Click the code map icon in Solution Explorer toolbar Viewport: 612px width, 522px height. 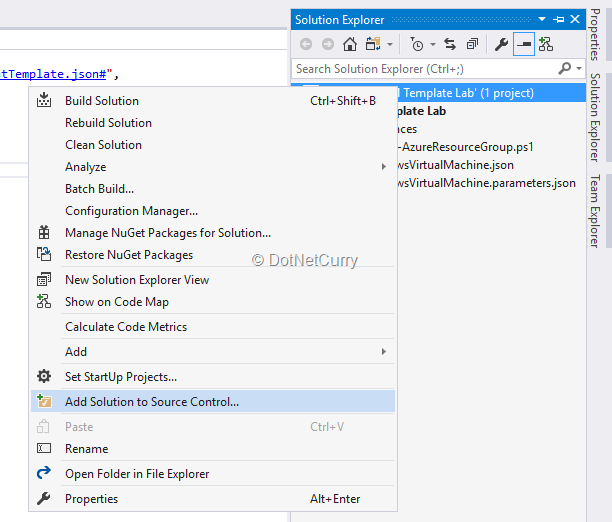coord(546,44)
